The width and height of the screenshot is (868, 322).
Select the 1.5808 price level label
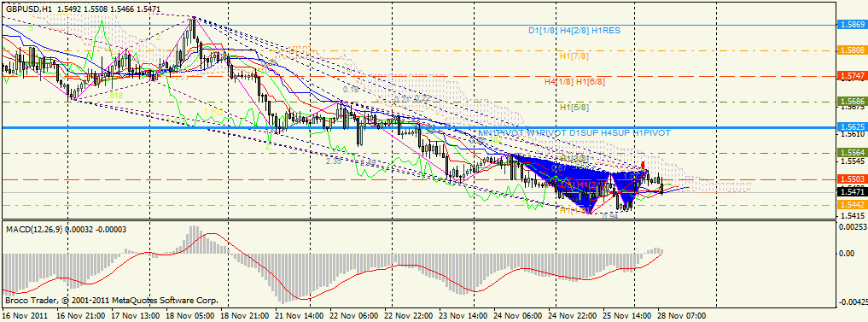(x=852, y=50)
